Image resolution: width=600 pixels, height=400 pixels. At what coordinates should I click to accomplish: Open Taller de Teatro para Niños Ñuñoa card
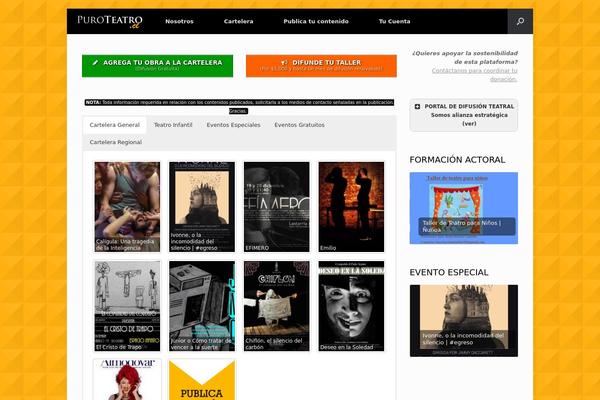point(464,208)
